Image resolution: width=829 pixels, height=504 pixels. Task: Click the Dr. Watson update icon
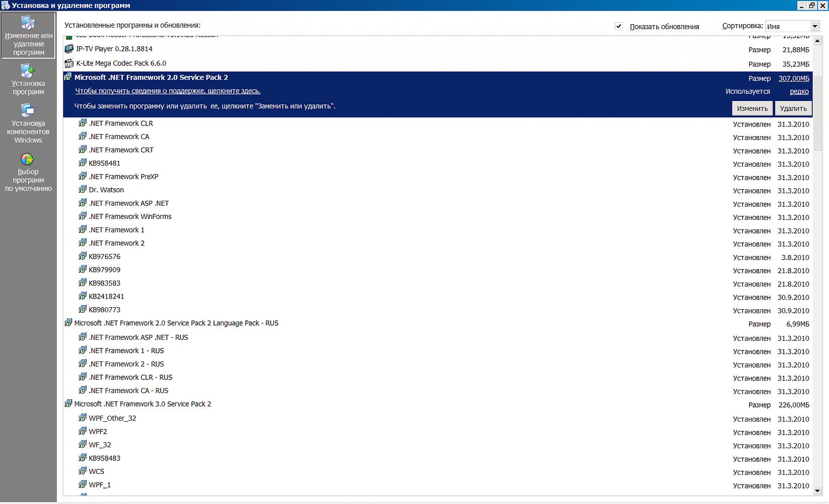pyautogui.click(x=82, y=190)
